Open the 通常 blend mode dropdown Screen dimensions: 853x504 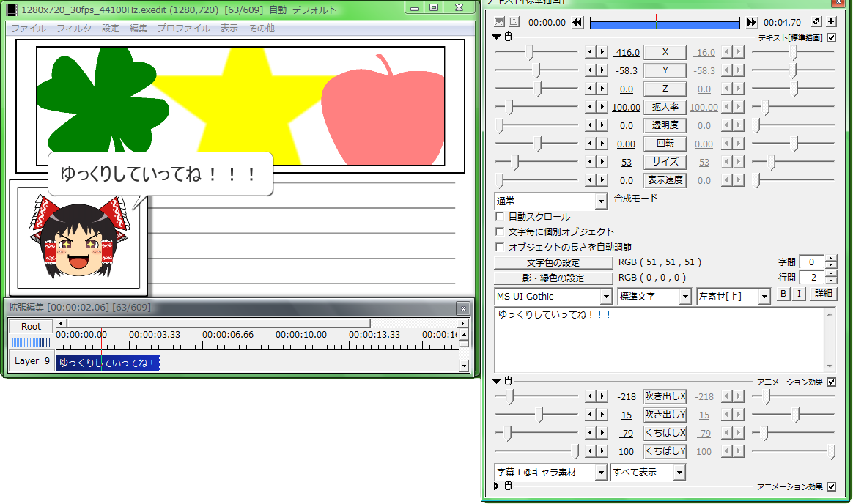pos(550,201)
